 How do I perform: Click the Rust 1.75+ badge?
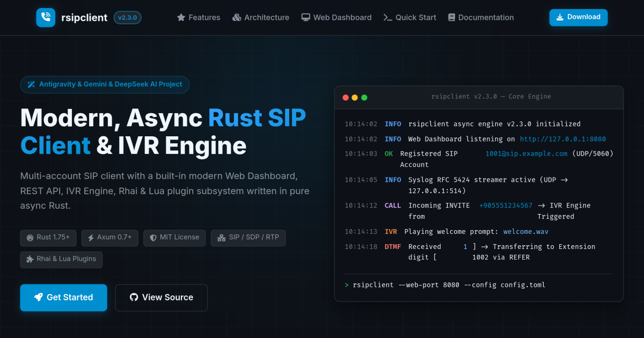pos(48,238)
